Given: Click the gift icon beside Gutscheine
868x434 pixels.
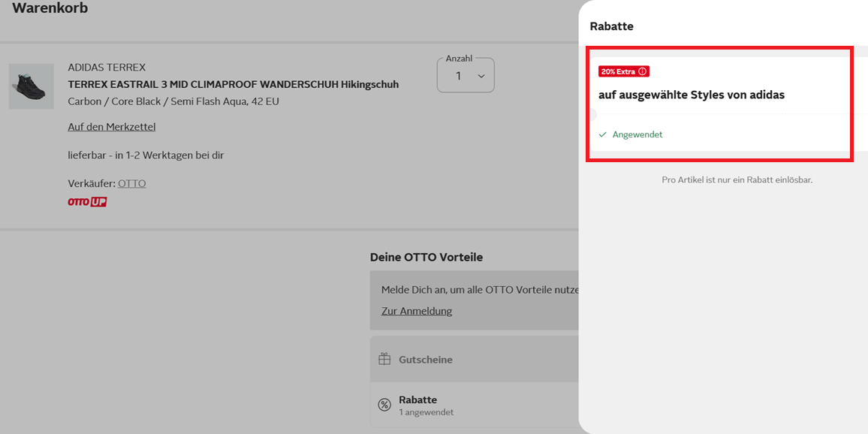Looking at the screenshot, I should [384, 359].
